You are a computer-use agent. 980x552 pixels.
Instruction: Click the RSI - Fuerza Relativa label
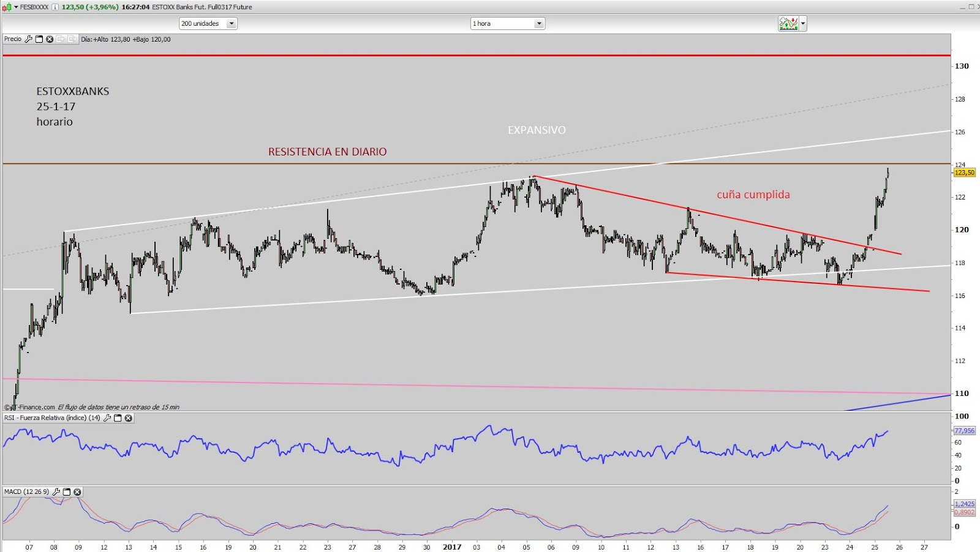[x=52, y=418]
